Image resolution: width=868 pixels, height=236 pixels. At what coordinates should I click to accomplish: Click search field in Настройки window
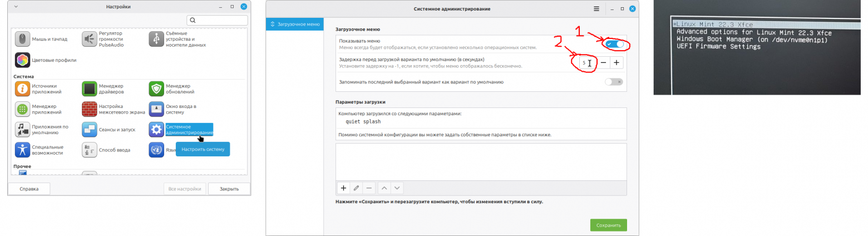pos(217,20)
